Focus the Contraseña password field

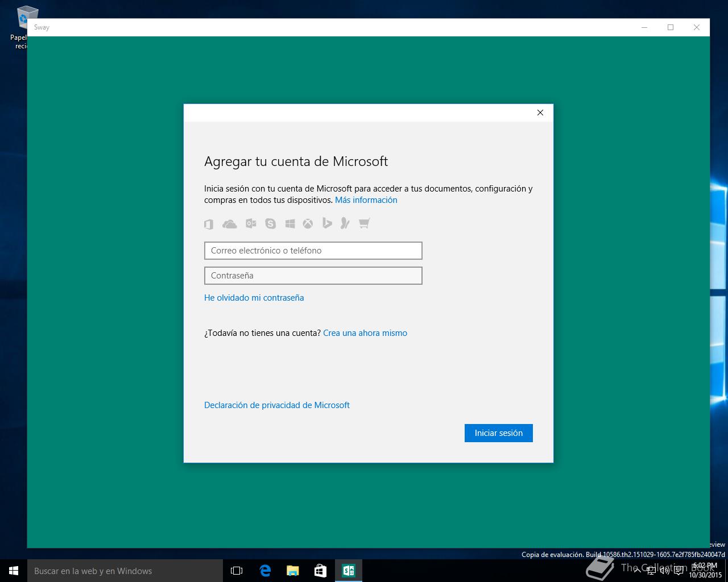pos(313,276)
